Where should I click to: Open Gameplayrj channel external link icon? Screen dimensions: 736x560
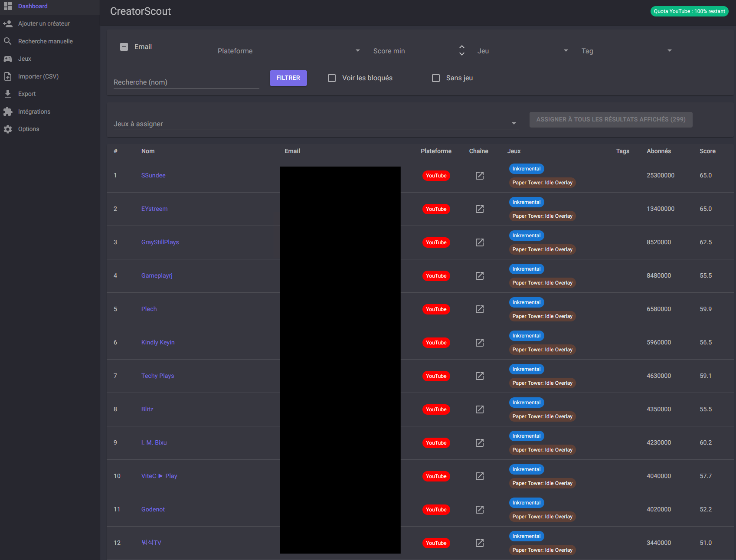[x=480, y=276]
